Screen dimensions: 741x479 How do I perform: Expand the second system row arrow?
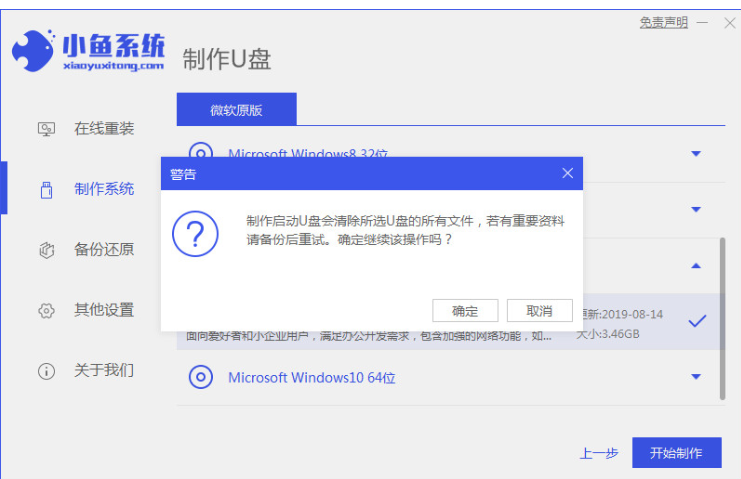coord(696,209)
